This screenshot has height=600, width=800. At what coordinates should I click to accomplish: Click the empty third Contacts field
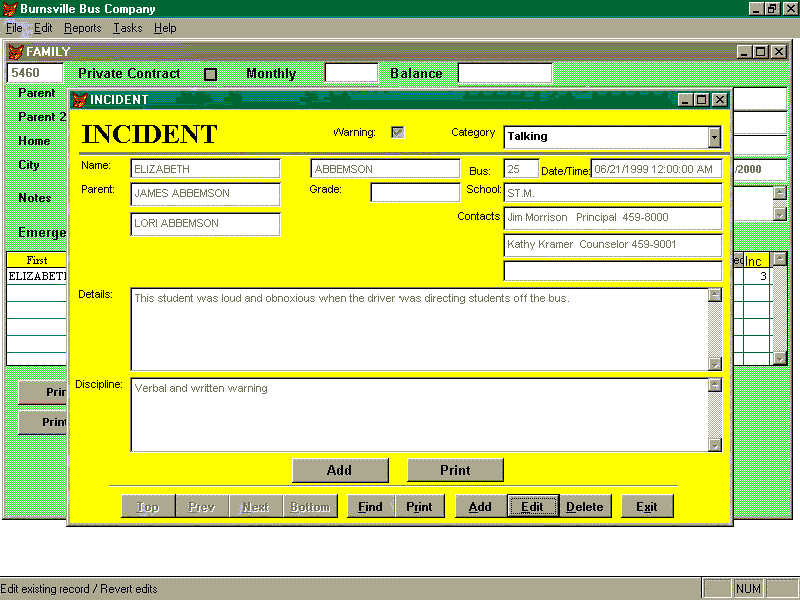pyautogui.click(x=613, y=271)
